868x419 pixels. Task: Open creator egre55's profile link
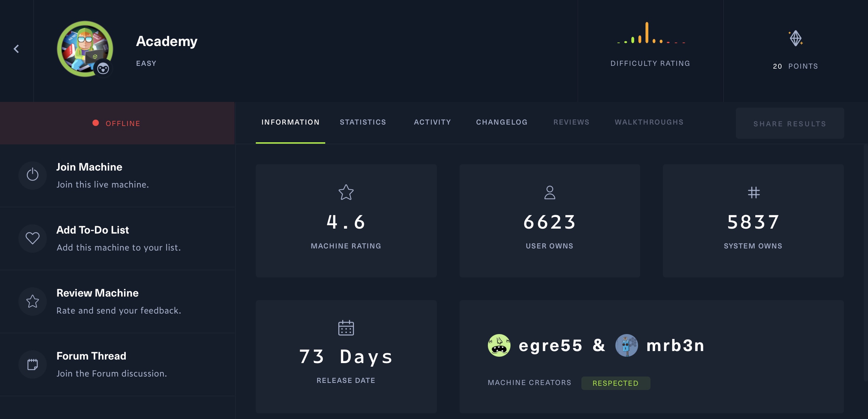tap(550, 345)
